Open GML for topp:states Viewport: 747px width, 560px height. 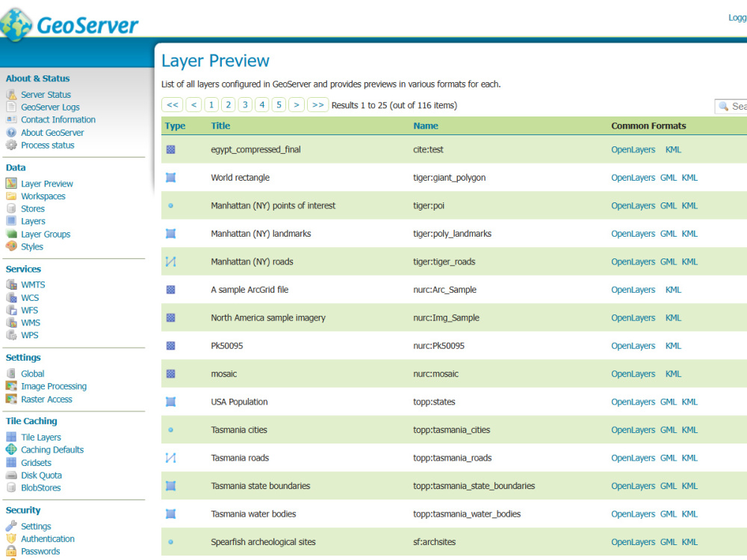click(669, 402)
